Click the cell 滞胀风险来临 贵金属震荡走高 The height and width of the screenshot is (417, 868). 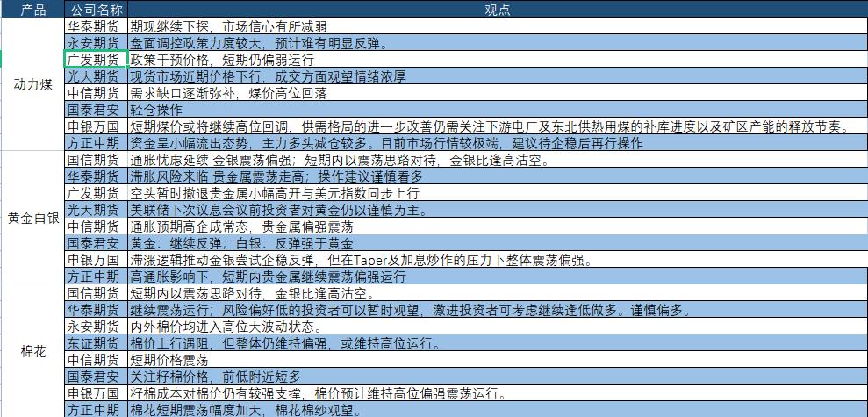click(498, 176)
